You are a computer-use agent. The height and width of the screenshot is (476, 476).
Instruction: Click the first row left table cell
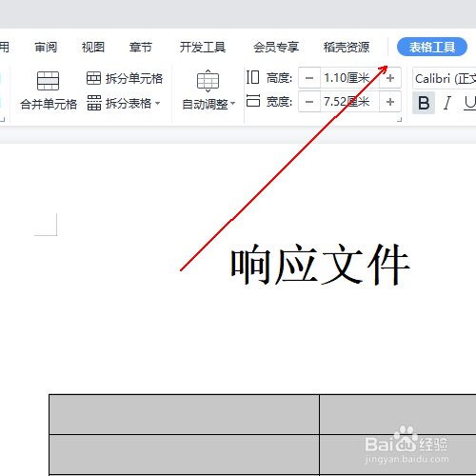pyautogui.click(x=184, y=414)
